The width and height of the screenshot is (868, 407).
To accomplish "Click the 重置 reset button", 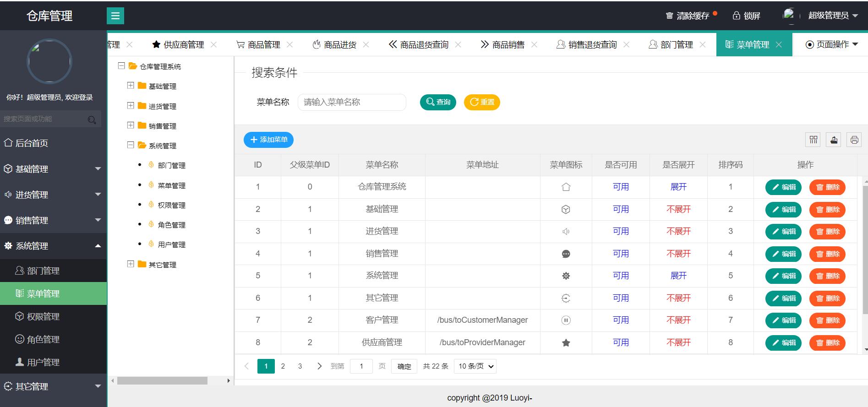I will 482,102.
